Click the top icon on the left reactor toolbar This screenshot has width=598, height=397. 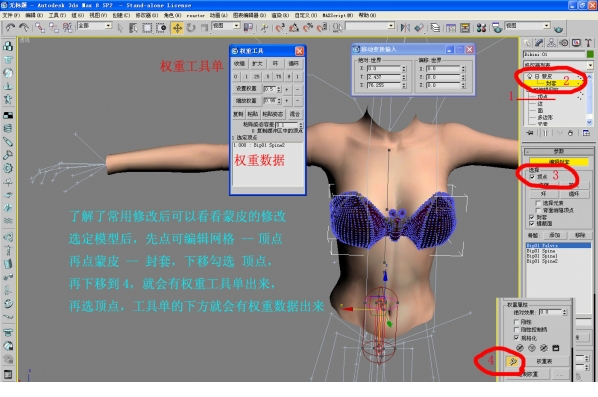pyautogui.click(x=8, y=46)
